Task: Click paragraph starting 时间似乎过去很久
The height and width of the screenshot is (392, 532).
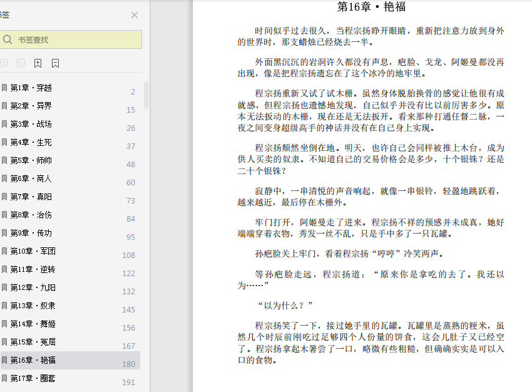Action: tap(371, 36)
